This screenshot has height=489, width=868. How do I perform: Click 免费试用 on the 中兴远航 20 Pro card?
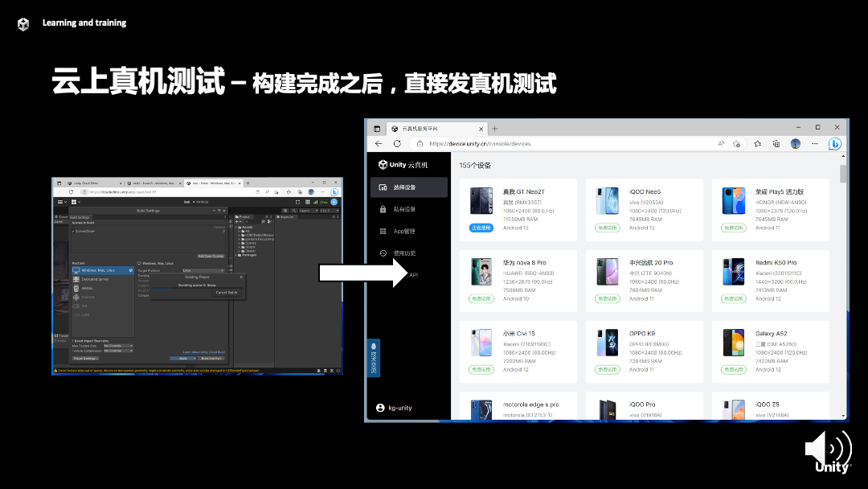[608, 298]
